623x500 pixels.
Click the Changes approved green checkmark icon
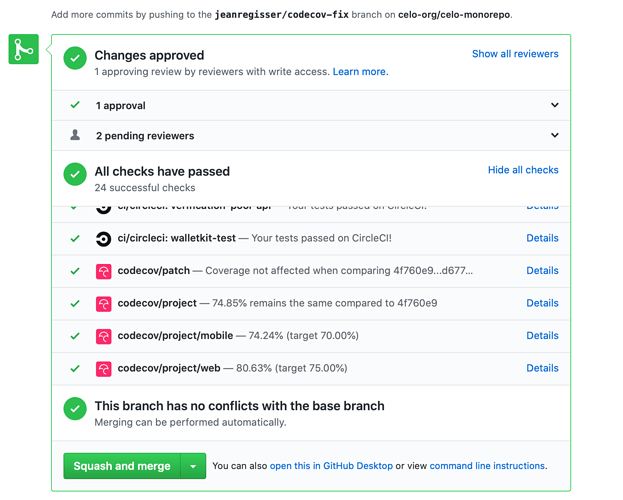pyautogui.click(x=75, y=58)
